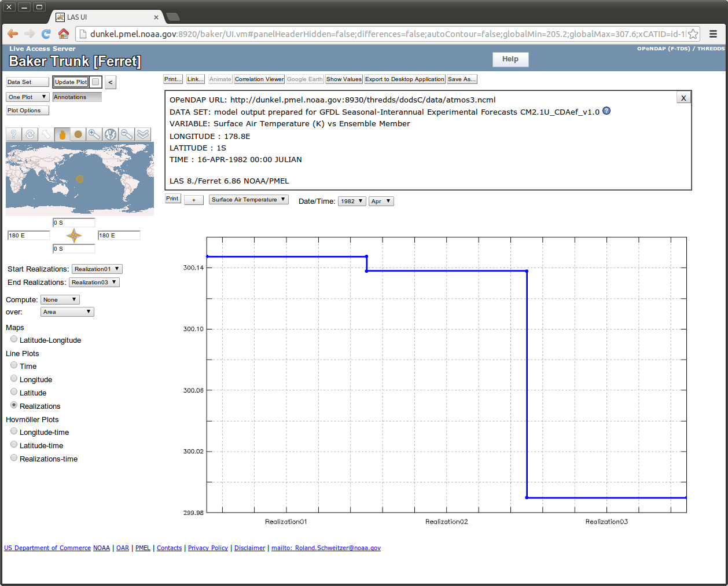Click the orange point marker on map
Screen dimensions: 728x586
pyautogui.click(x=80, y=179)
